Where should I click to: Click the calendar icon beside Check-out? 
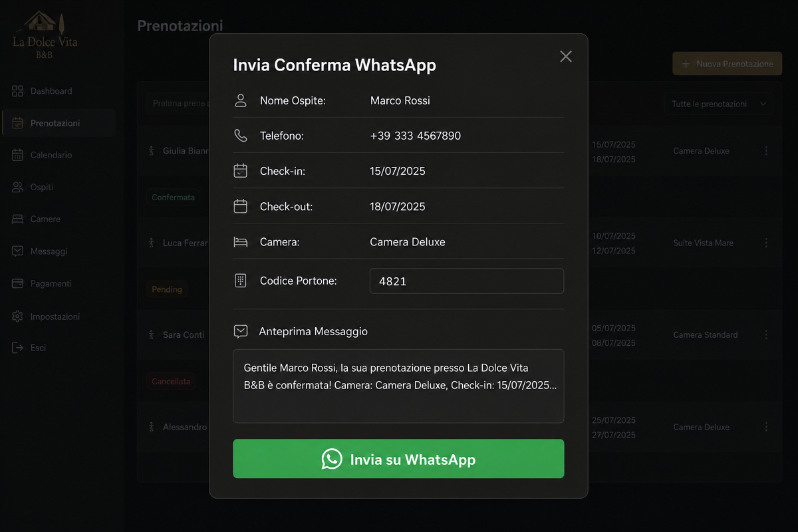(x=241, y=206)
